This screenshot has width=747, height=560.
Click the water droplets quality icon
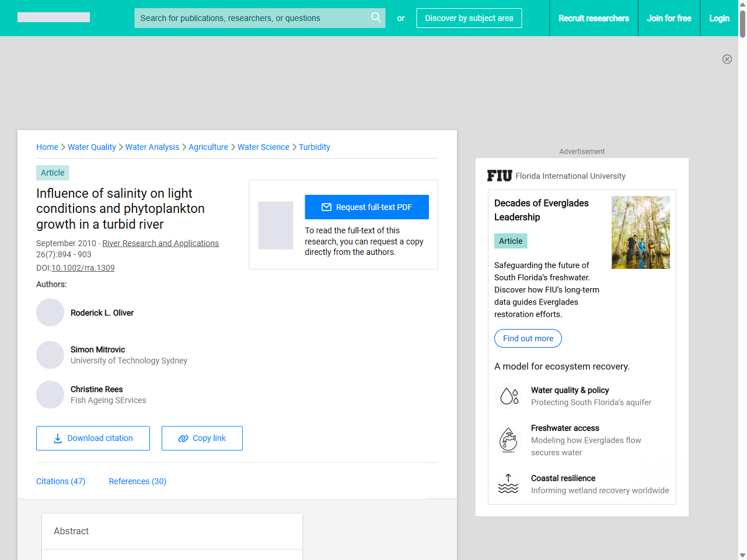(509, 396)
